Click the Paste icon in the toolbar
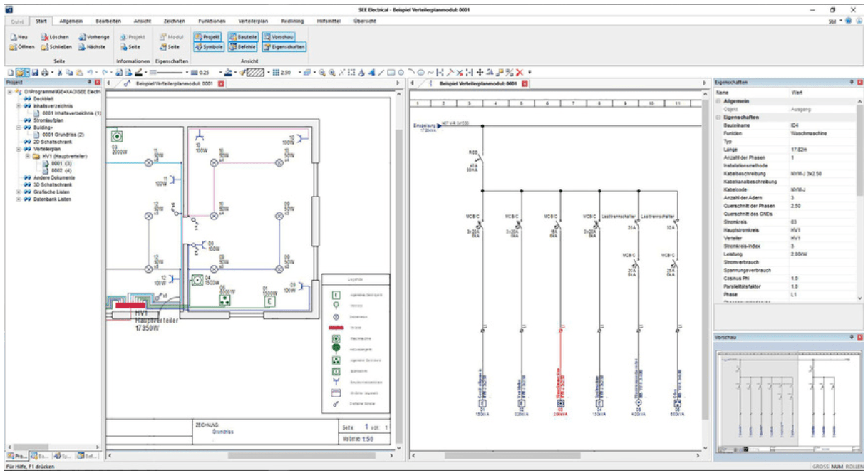Image resolution: width=868 pixels, height=473 pixels. [79, 71]
